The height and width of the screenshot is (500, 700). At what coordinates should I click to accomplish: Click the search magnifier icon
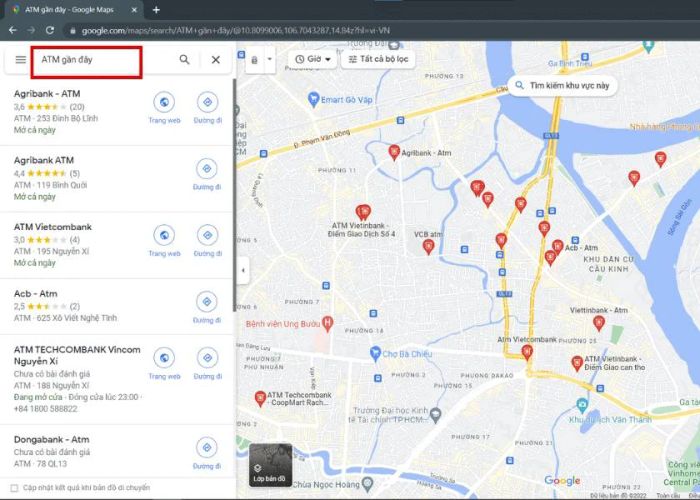184,59
